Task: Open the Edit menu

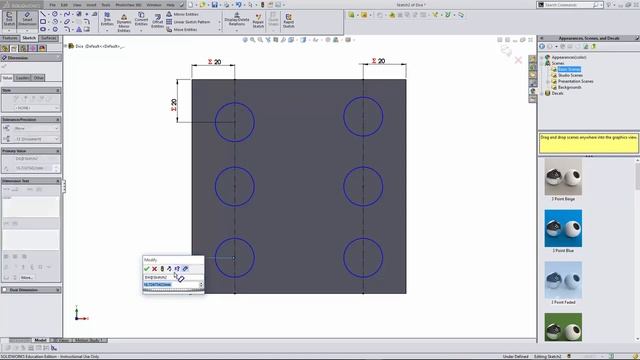Action: [64, 5]
